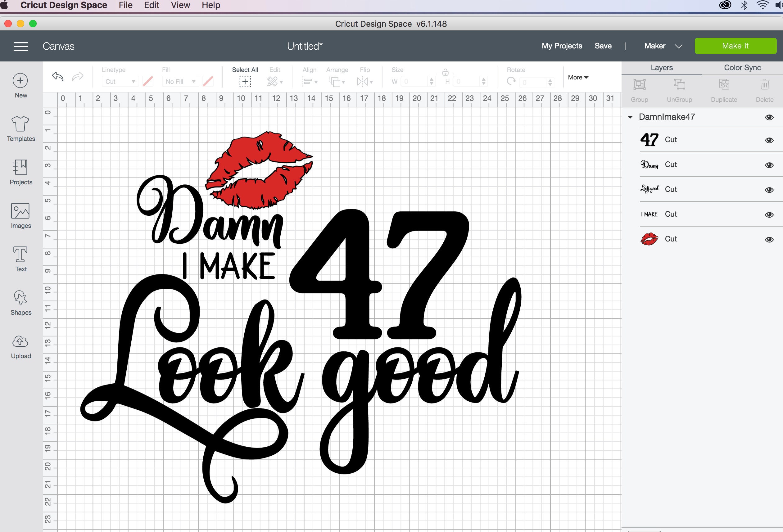The width and height of the screenshot is (783, 532).
Task: Click the Upload icon to add files
Action: pyautogui.click(x=20, y=345)
